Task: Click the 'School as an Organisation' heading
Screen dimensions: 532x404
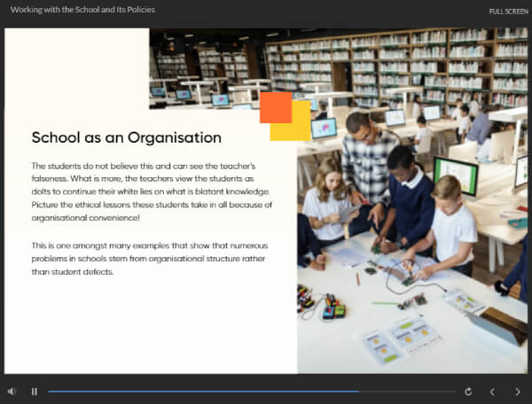Action: coord(127,137)
